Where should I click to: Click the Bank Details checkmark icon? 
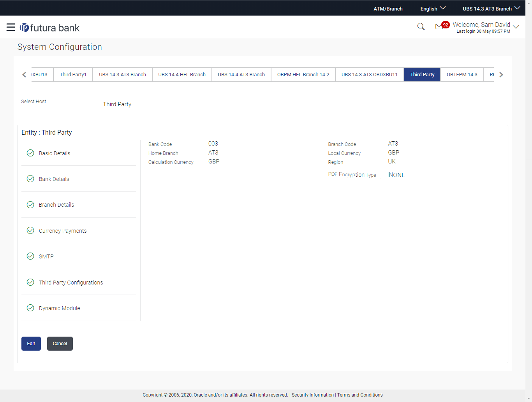click(30, 179)
